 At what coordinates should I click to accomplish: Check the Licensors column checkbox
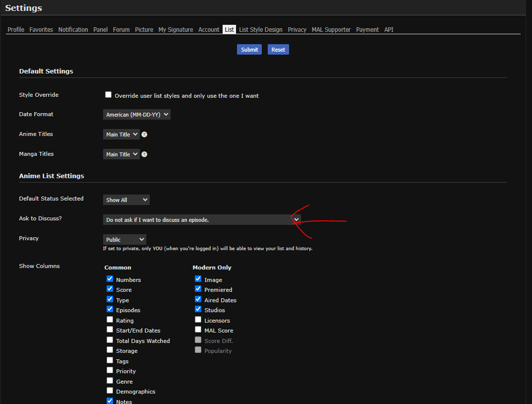click(x=198, y=320)
